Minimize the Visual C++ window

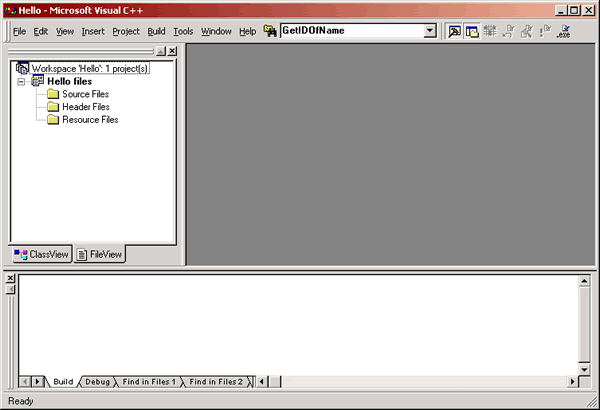click(561, 10)
